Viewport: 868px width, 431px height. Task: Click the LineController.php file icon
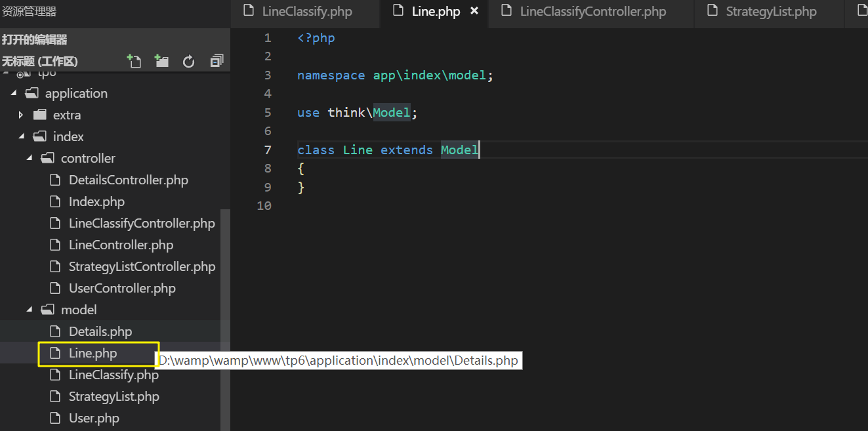(x=56, y=245)
